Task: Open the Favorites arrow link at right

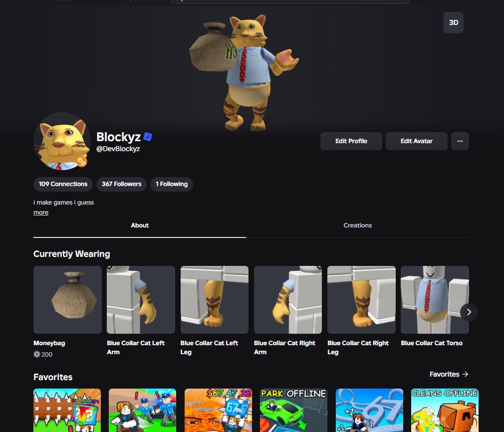Action: click(x=449, y=374)
